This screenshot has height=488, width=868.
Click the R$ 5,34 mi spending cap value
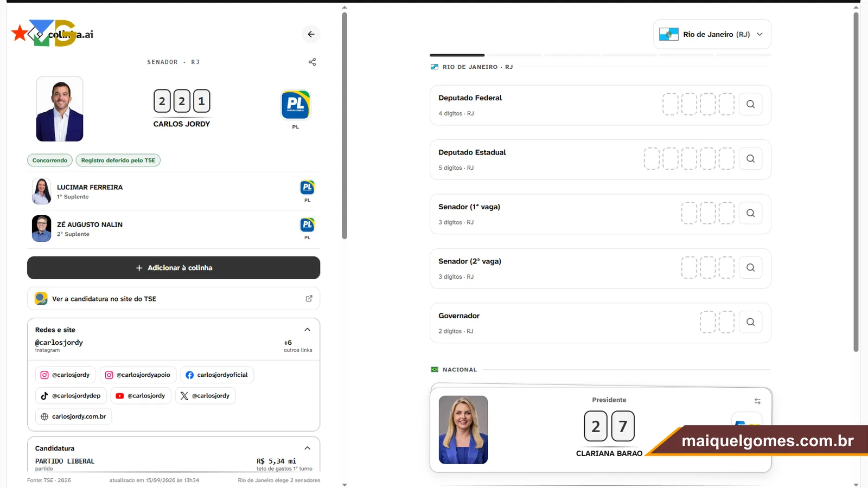(277, 461)
